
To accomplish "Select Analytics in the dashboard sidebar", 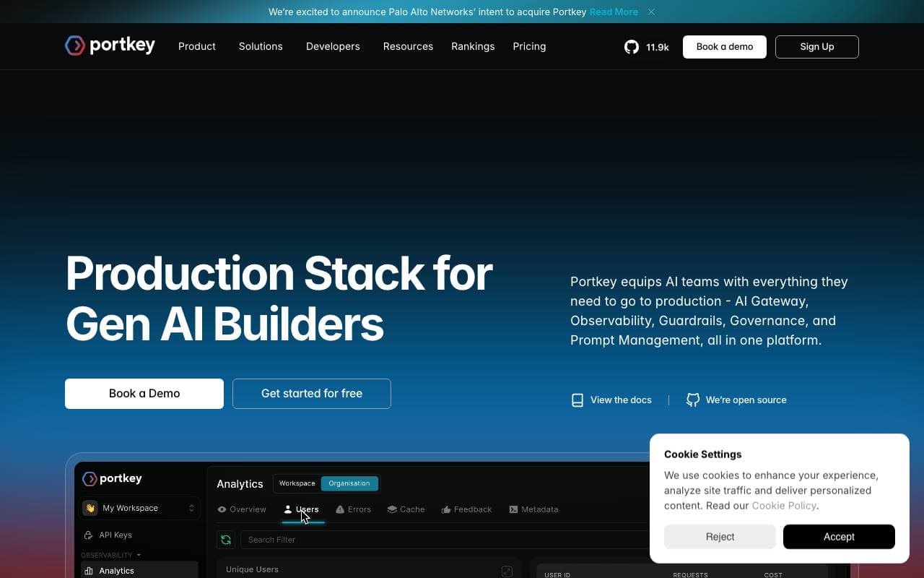I will (x=139, y=571).
